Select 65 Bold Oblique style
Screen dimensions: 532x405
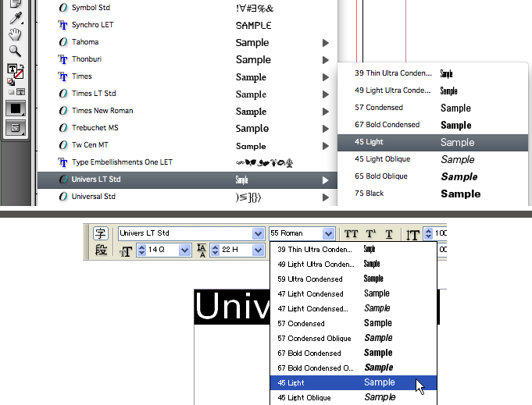433,176
